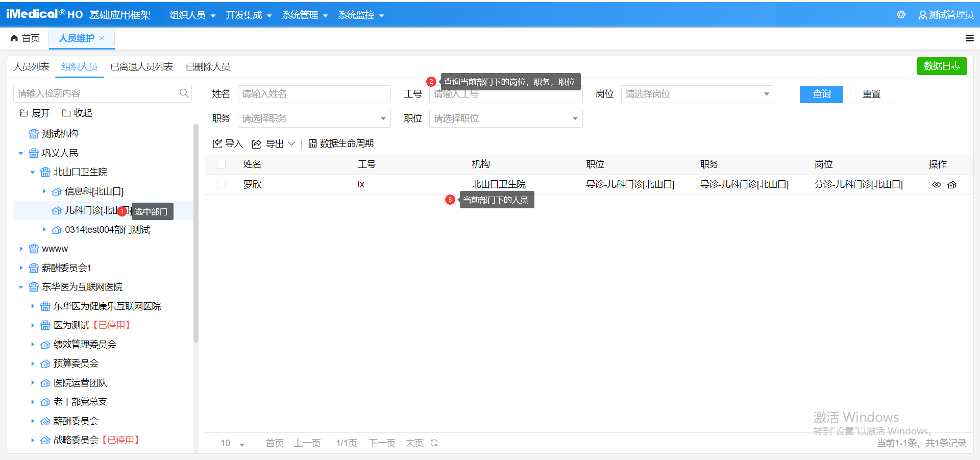Select 0314test004部门测试 department
The image size is (980, 460).
coord(107,230)
